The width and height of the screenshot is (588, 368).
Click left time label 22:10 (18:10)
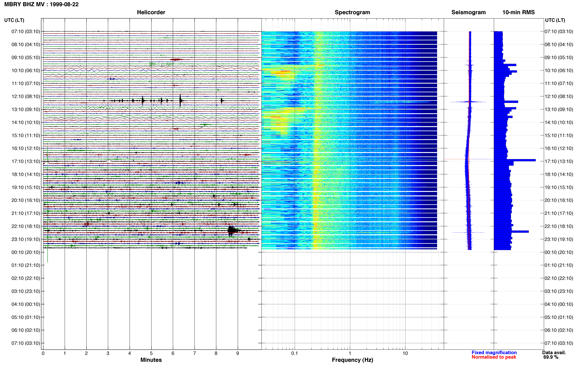coord(26,226)
